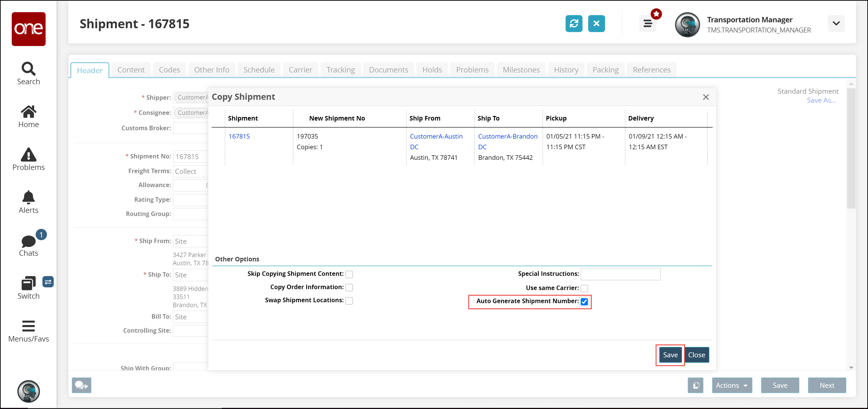Expand the Actions dropdown button
This screenshot has width=868, height=409.
[731, 385]
